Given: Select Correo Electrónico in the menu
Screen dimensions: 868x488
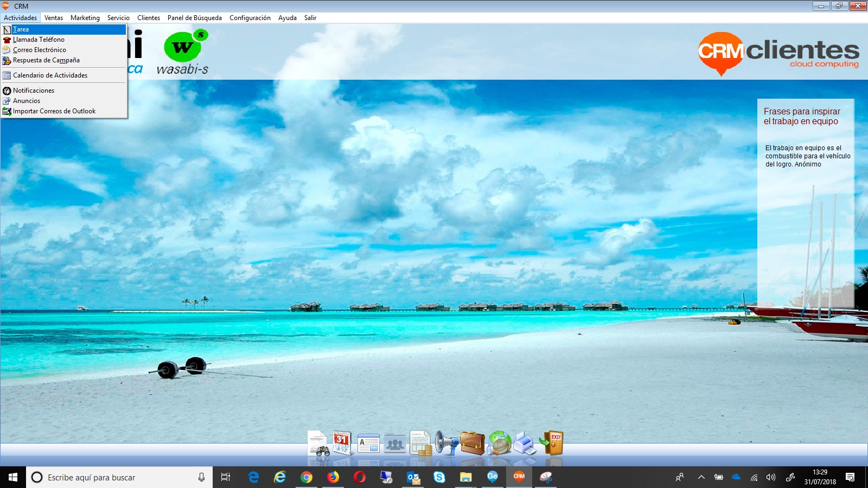Looking at the screenshot, I should [40, 50].
